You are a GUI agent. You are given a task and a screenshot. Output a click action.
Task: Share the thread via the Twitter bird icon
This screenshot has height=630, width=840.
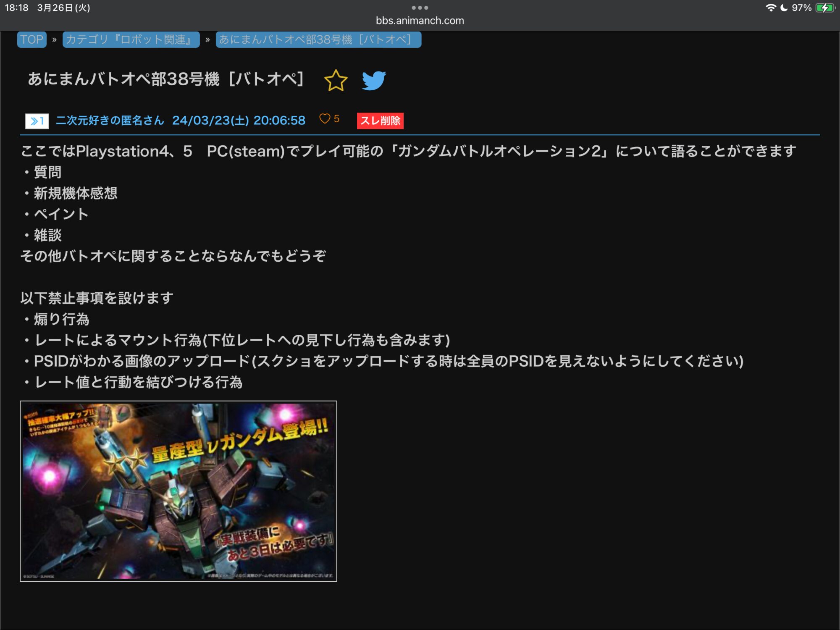point(374,80)
